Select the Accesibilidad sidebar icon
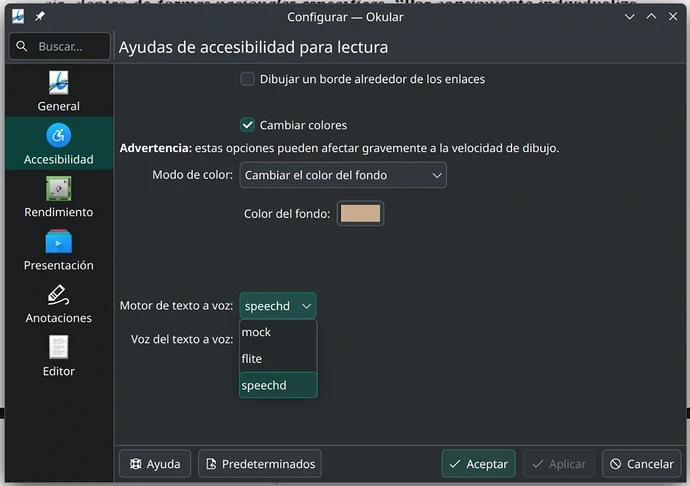Image resolution: width=690 pixels, height=486 pixels. click(x=58, y=135)
